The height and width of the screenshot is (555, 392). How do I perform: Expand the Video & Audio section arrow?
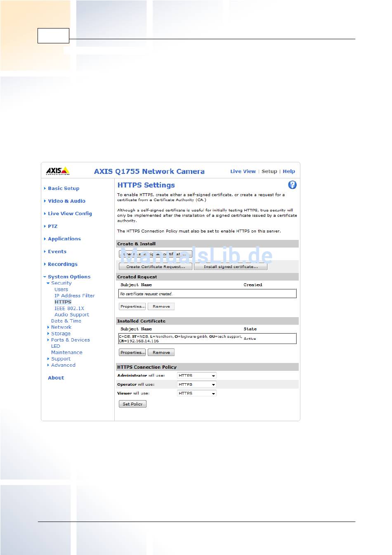pyautogui.click(x=45, y=201)
